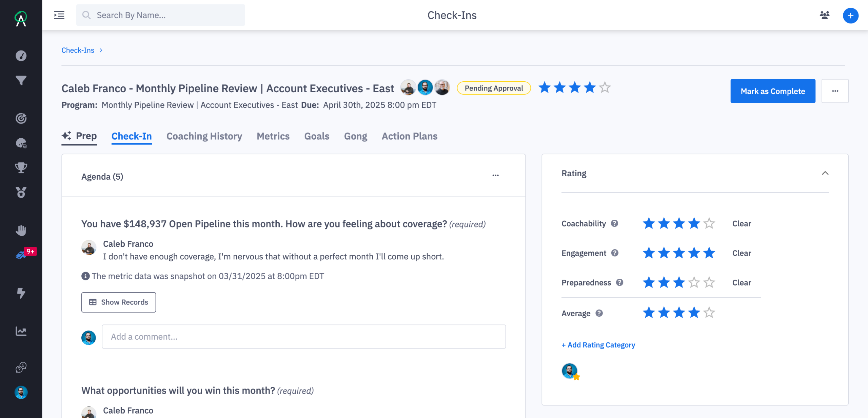This screenshot has height=418, width=868.
Task: Click the Mark as Complete button
Action: pyautogui.click(x=773, y=91)
